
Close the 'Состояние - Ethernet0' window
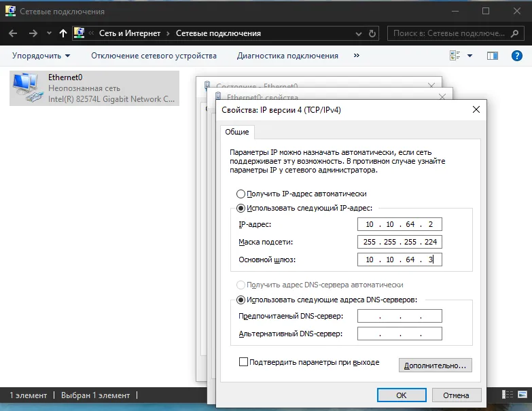coord(431,85)
